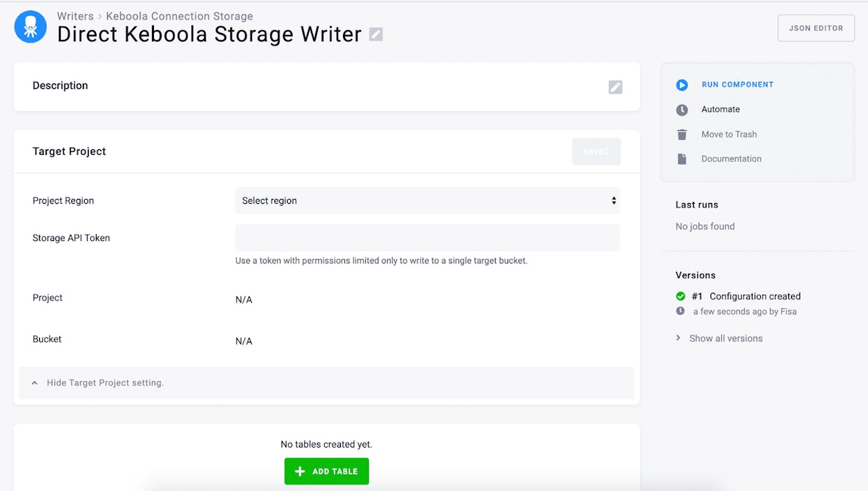Click the Target Project heading
The image size is (868, 491).
click(69, 151)
